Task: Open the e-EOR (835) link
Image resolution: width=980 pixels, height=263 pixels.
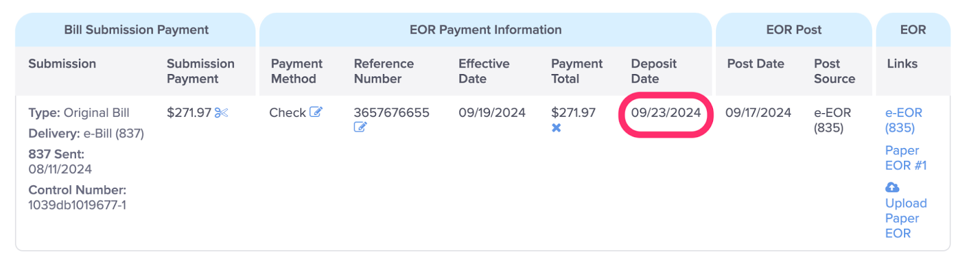Action: click(903, 120)
